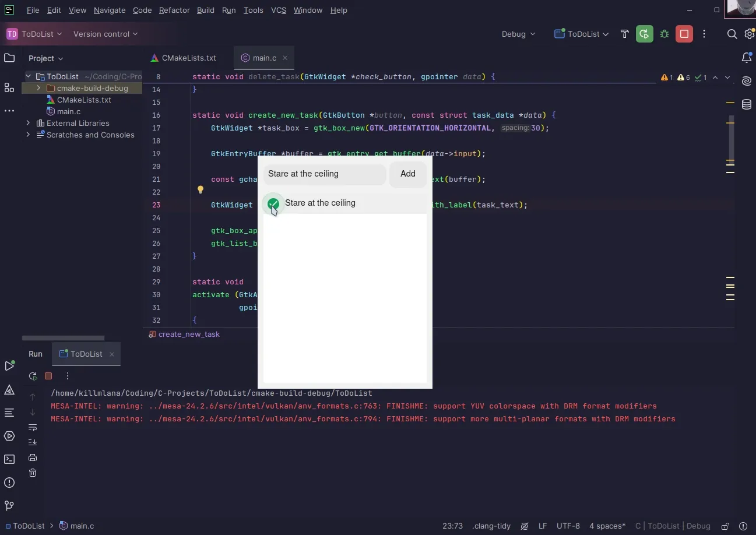This screenshot has width=756, height=535.
Task: Stop the running ToDoList process
Action: 49,376
